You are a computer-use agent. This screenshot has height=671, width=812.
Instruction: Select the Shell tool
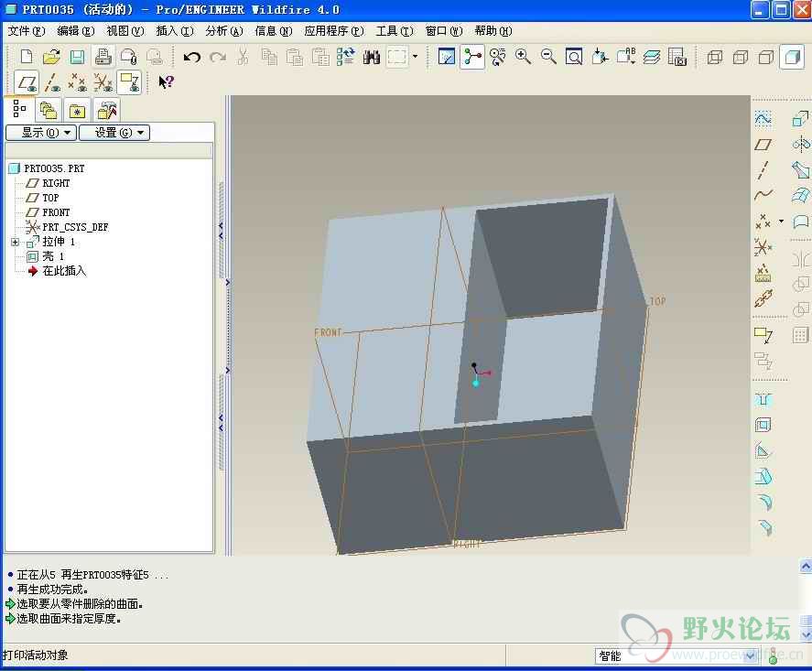click(x=763, y=426)
